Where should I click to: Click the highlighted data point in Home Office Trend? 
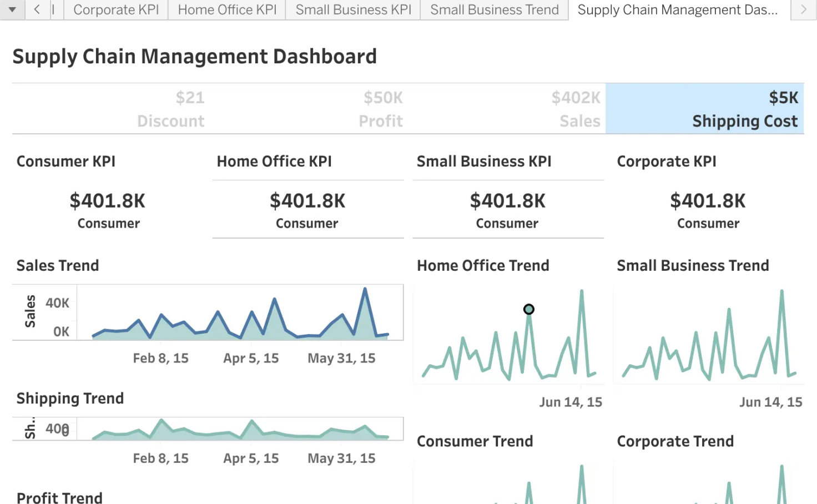pyautogui.click(x=529, y=309)
